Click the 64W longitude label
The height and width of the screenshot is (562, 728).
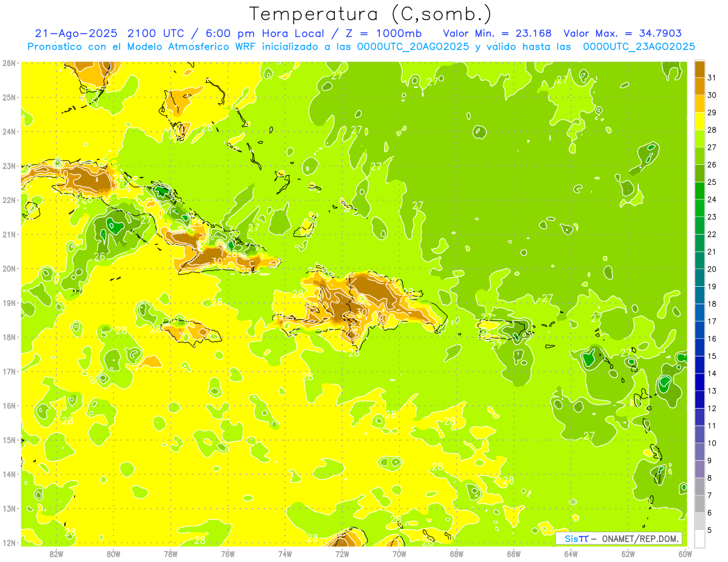coord(571,554)
